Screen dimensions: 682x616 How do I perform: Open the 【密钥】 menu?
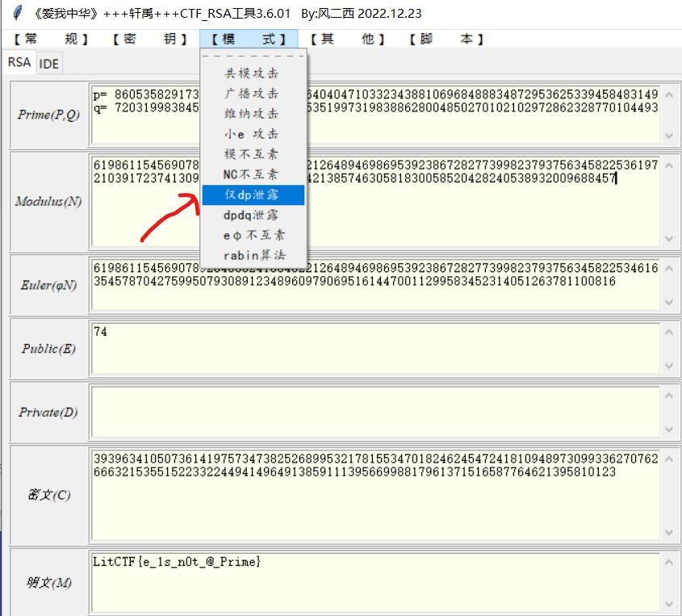(x=149, y=39)
